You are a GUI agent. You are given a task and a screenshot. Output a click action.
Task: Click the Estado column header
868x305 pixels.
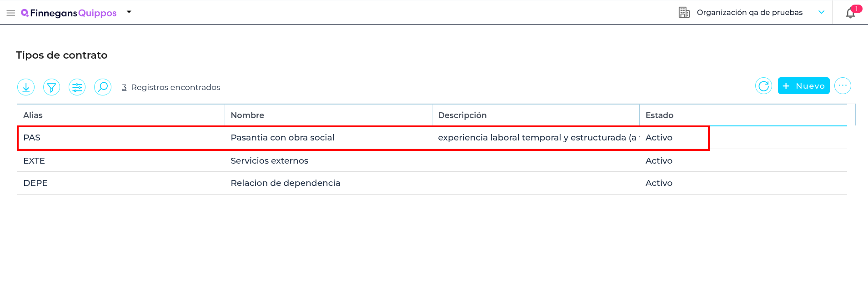point(659,115)
